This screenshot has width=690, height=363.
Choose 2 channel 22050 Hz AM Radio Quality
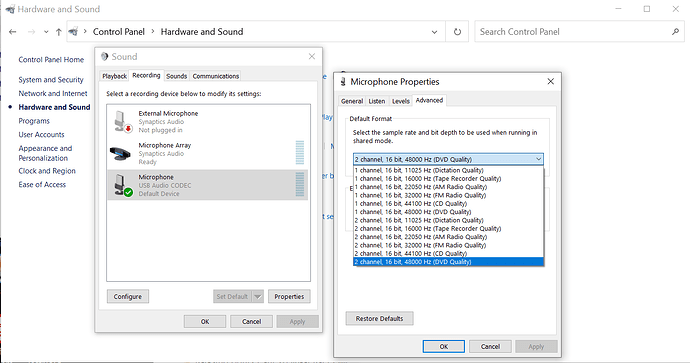(x=448, y=237)
